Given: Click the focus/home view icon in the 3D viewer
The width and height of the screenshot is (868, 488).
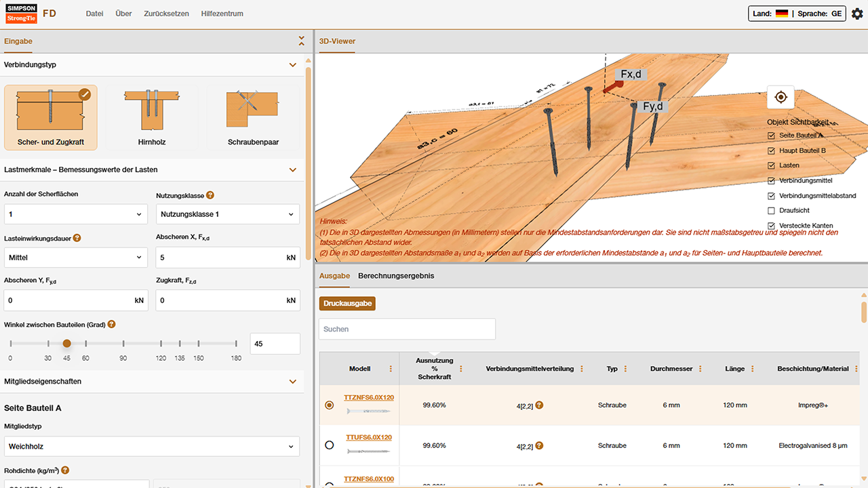Looking at the screenshot, I should pos(781,97).
